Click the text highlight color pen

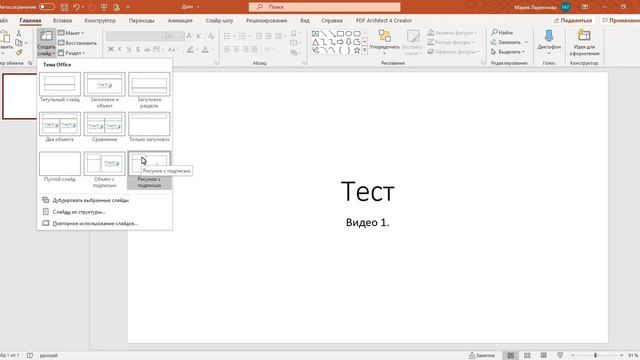point(189,49)
